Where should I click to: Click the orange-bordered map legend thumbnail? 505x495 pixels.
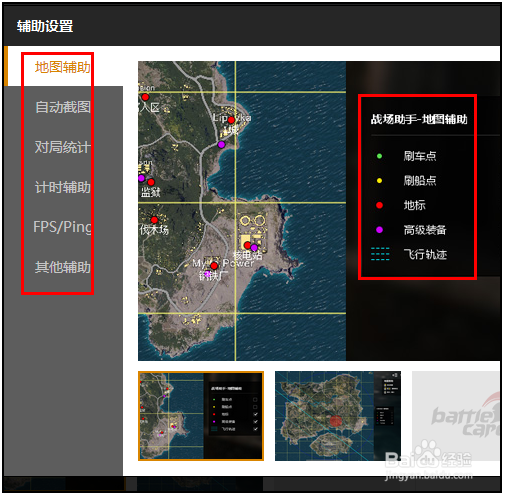(201, 416)
